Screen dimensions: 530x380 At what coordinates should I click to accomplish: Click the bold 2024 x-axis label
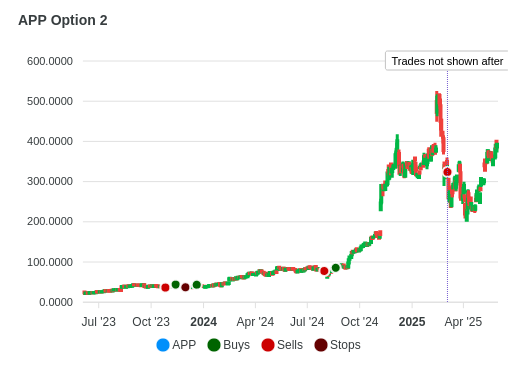(203, 322)
